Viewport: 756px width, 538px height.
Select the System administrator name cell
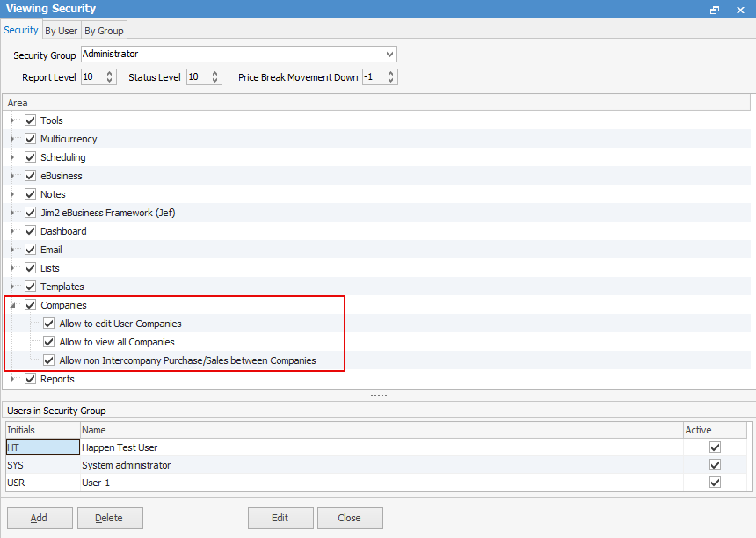382,465
